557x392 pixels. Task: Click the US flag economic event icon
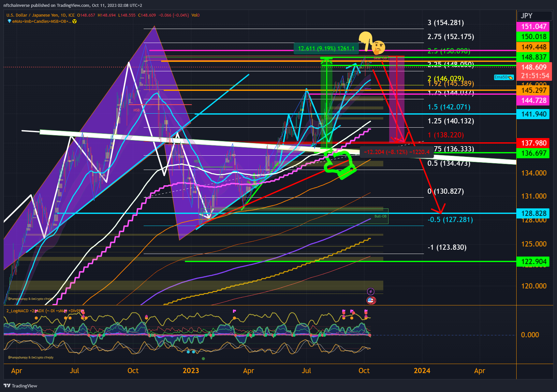coord(371,300)
